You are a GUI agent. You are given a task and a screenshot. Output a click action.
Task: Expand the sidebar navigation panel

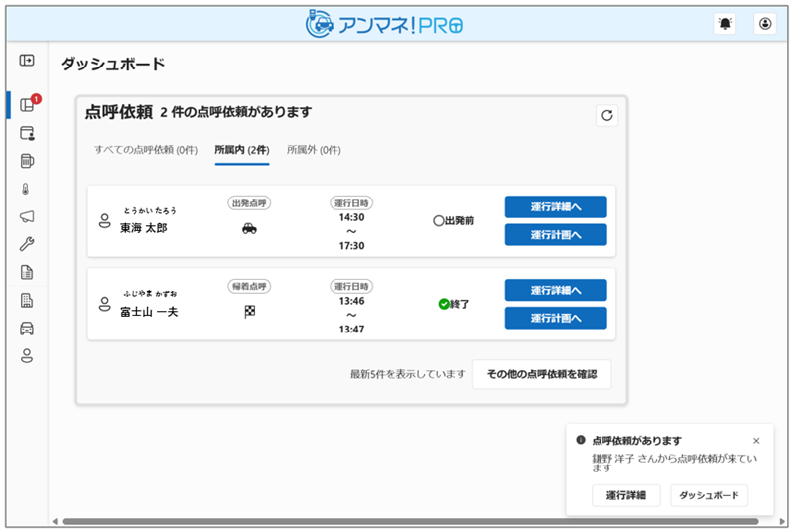pos(27,61)
